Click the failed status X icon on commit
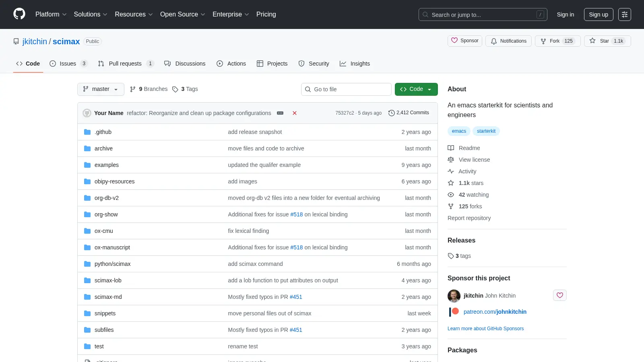 click(295, 113)
